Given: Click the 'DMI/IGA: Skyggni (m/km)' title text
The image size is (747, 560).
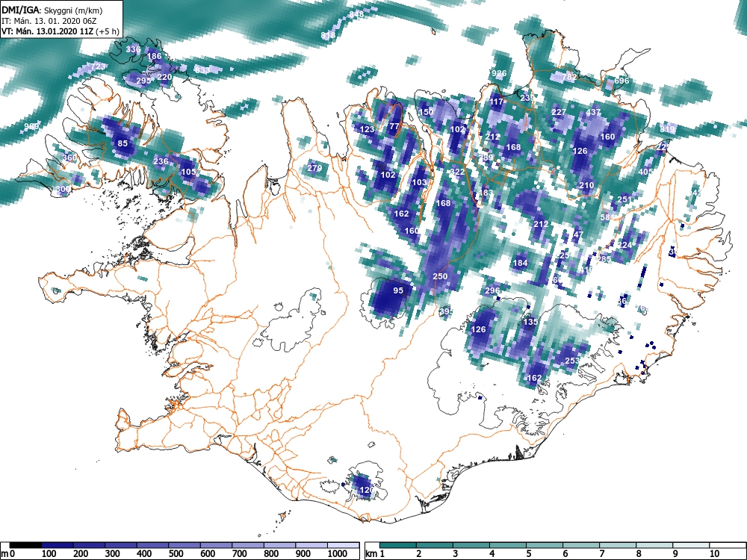Looking at the screenshot, I should (52, 10).
